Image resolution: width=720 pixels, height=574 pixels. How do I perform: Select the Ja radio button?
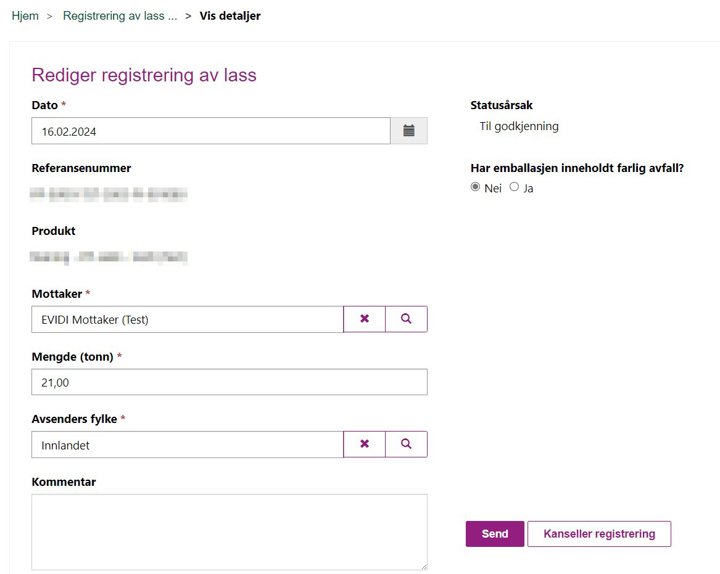point(514,187)
